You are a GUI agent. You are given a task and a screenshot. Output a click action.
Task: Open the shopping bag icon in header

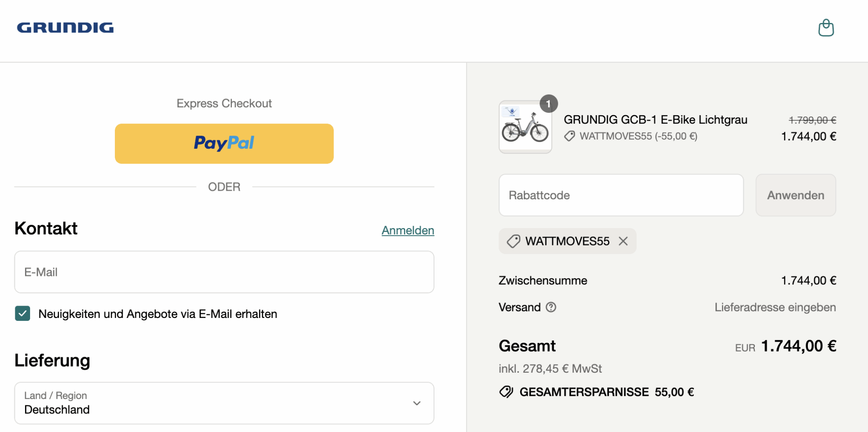[x=826, y=28]
